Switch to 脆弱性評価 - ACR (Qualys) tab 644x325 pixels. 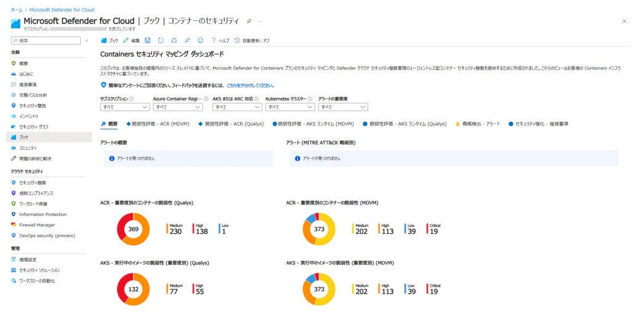(231, 124)
